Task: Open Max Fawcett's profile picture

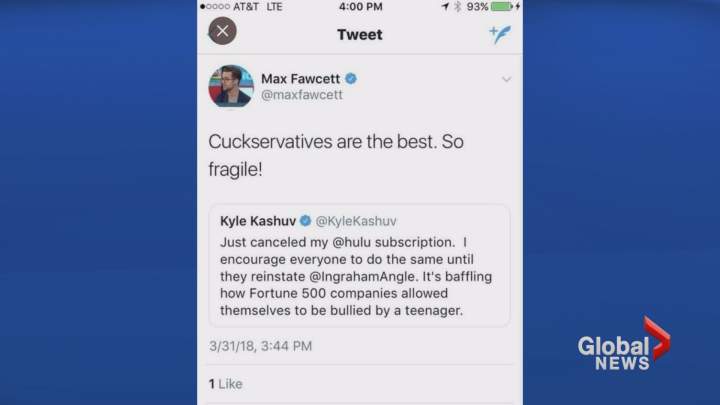Action: (x=231, y=86)
